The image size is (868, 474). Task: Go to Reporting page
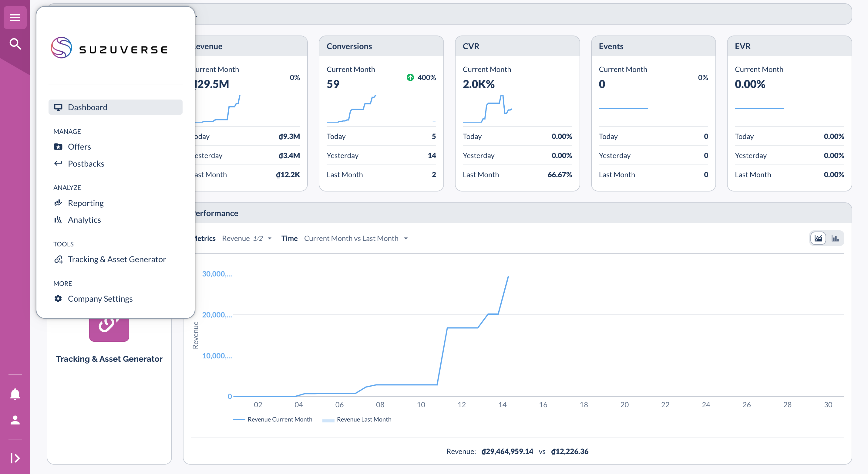(86, 203)
